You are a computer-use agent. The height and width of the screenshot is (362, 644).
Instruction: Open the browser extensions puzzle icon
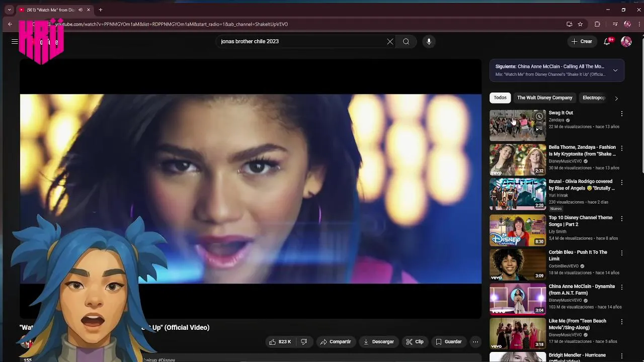(x=597, y=24)
